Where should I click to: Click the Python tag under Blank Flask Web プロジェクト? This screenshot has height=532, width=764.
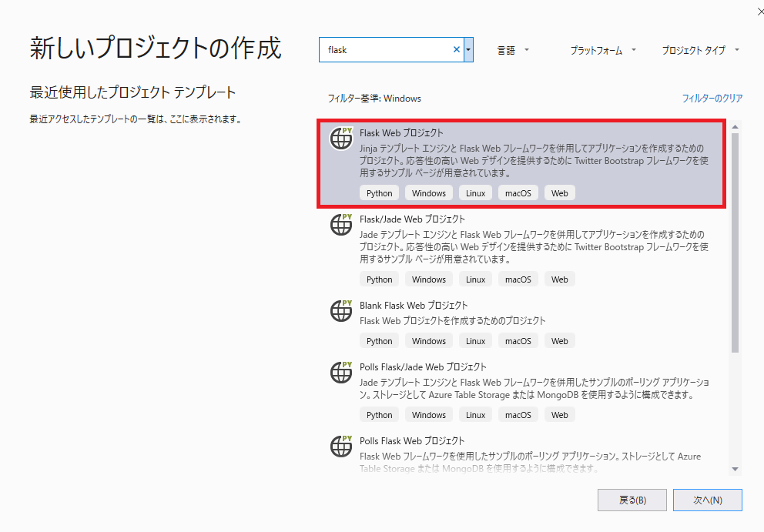[x=379, y=341]
